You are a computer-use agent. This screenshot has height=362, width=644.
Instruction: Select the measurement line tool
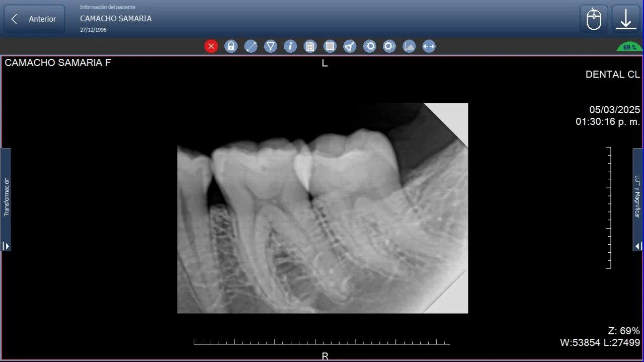pos(251,46)
